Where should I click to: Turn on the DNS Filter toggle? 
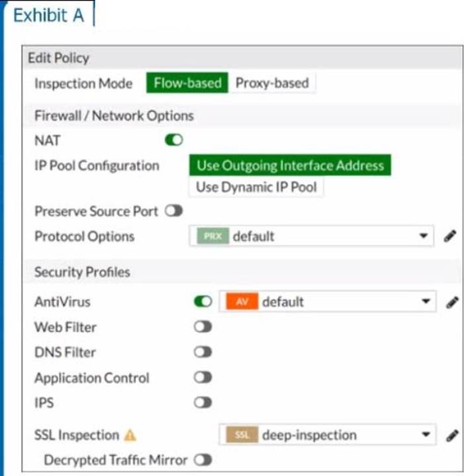tap(203, 352)
